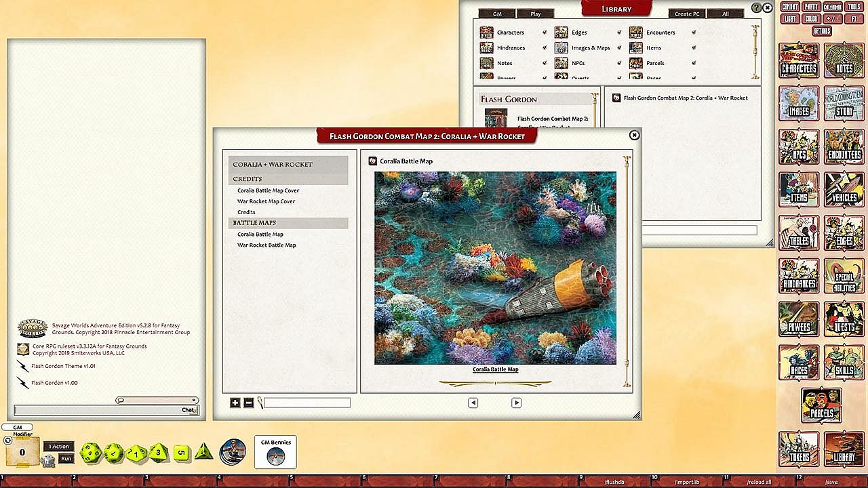The height and width of the screenshot is (488, 868).
Task: Open the Encounters sidebar panel
Action: click(844, 148)
